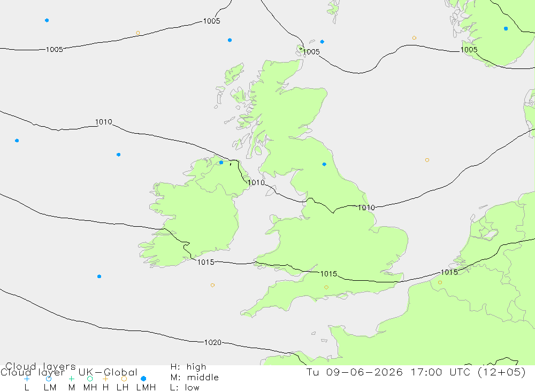Select the blue cloud marker over Northern Ireland
This screenshot has width=535, height=392.
(221, 163)
